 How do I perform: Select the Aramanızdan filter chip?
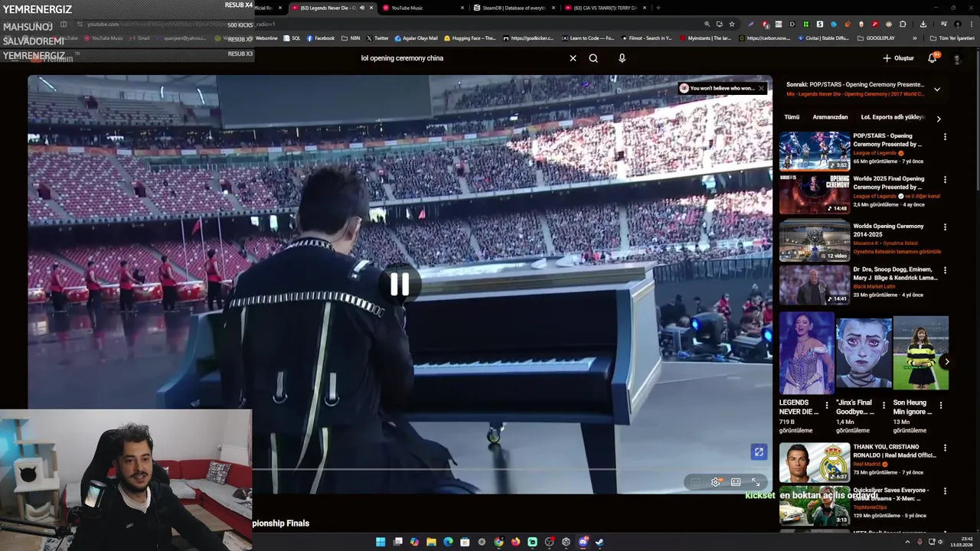(x=830, y=117)
